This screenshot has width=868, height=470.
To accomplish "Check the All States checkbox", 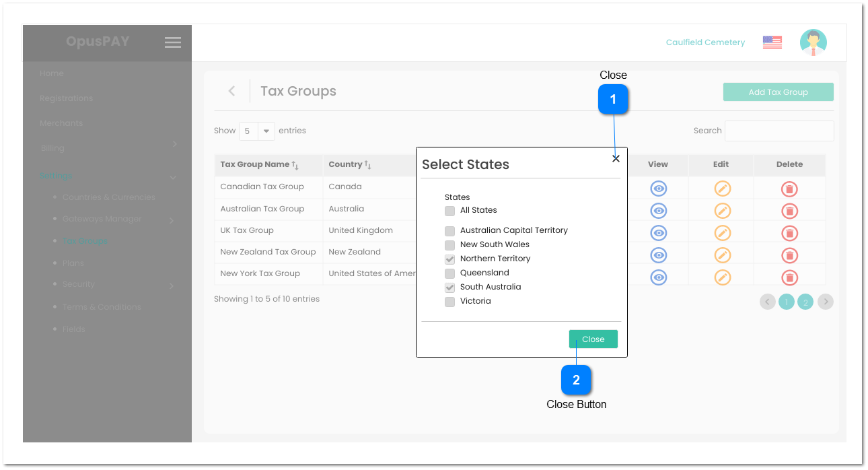I will click(449, 211).
